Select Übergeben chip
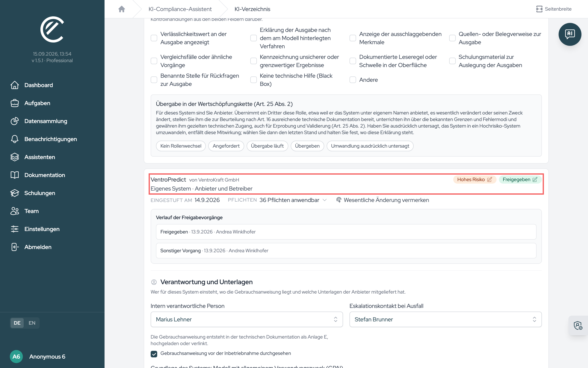Image resolution: width=588 pixels, height=368 pixels. coord(307,146)
